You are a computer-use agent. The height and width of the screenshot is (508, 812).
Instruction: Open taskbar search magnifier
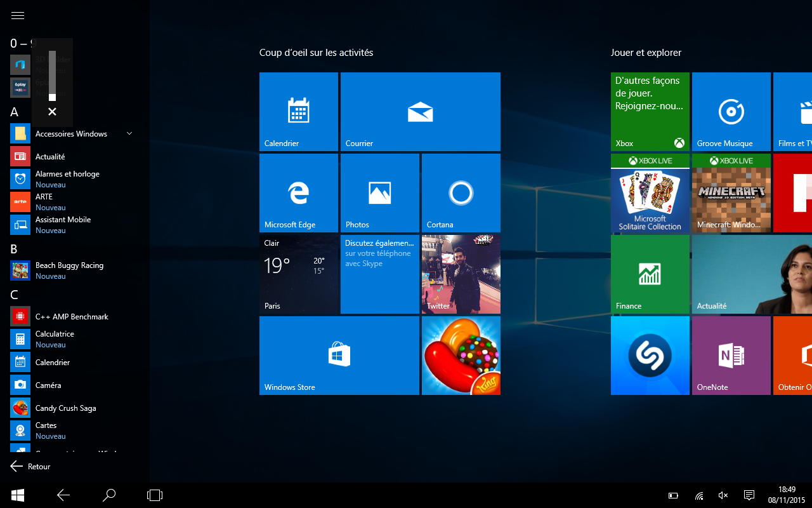109,495
